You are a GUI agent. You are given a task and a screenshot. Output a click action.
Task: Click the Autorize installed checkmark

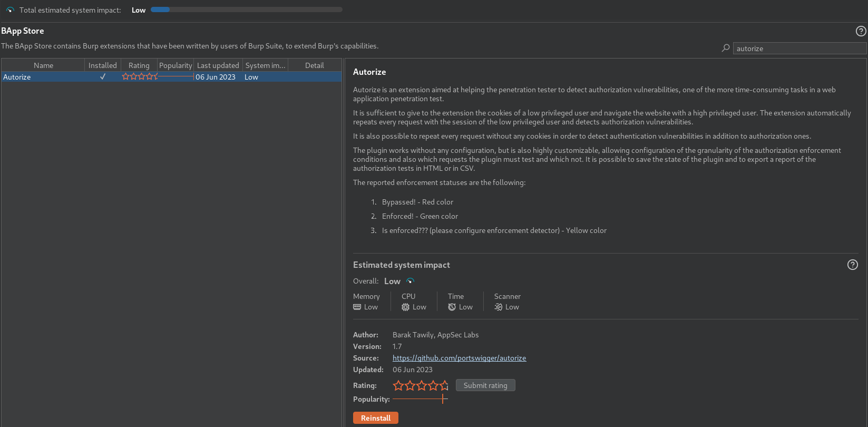(103, 77)
